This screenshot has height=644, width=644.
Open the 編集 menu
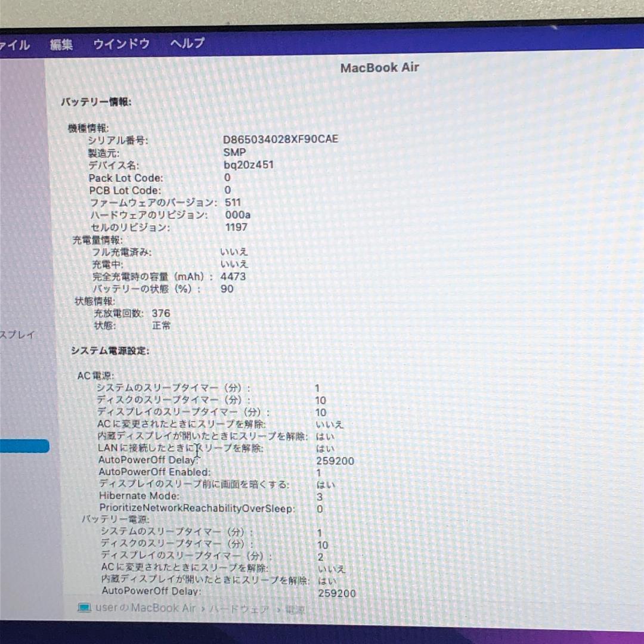point(61,44)
